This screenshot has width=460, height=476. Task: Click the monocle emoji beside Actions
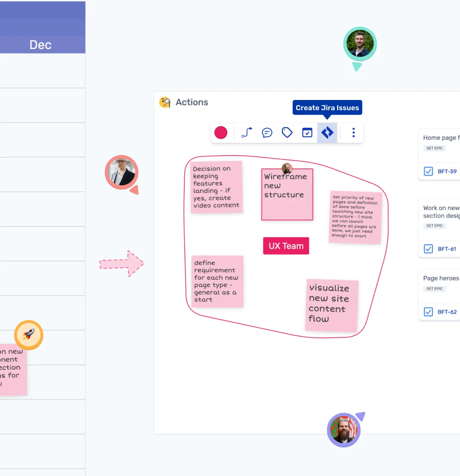click(165, 102)
